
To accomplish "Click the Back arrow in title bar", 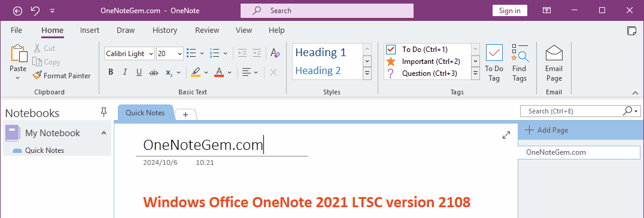I will 18,11.
